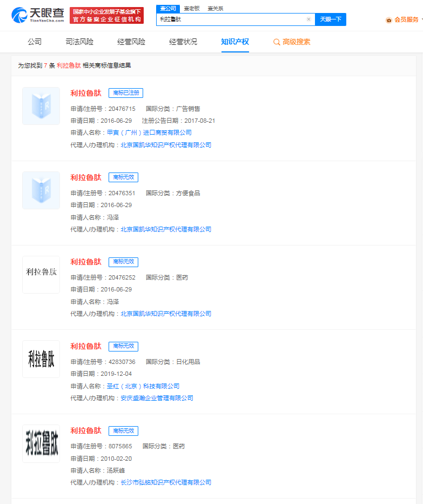Click the result count text 为您找到 7 条
Image resolution: width=423 pixels, height=504 pixels.
click(36, 65)
